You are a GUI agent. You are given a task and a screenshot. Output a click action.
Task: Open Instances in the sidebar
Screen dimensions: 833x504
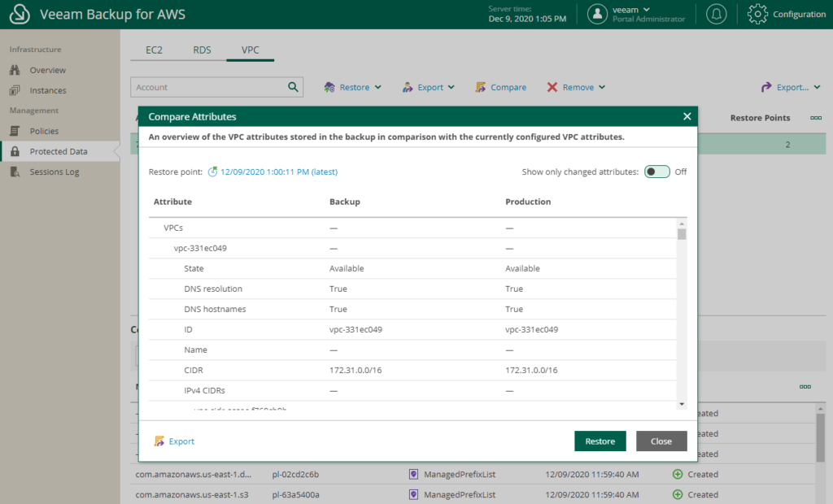tap(48, 90)
